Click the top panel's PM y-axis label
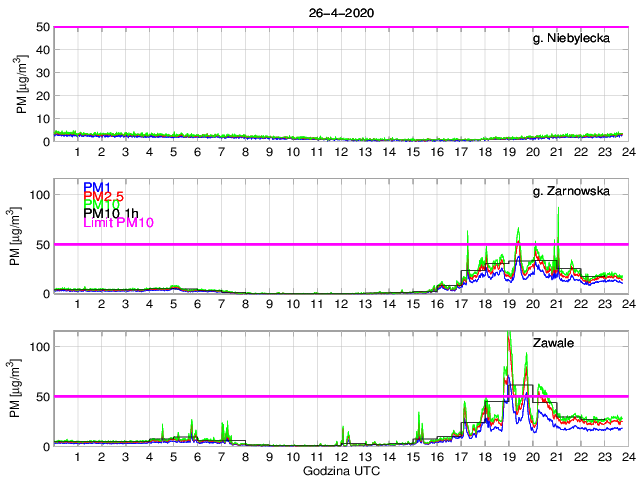The width and height of the screenshot is (640, 480). 22,84
